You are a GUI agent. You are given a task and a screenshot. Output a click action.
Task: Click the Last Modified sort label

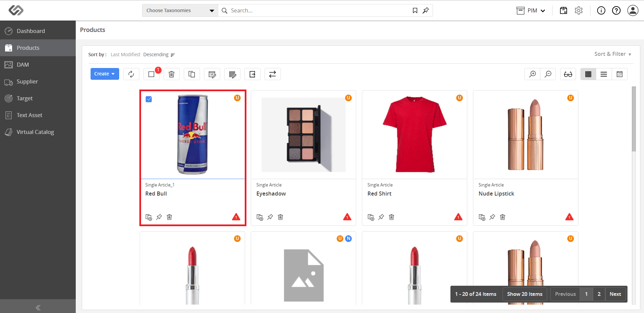tap(126, 55)
